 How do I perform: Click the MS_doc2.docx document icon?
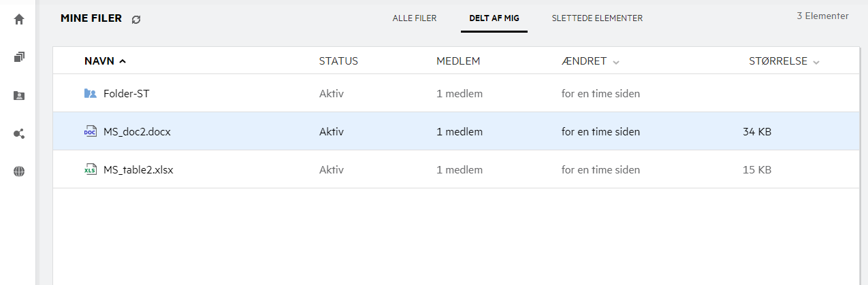91,132
